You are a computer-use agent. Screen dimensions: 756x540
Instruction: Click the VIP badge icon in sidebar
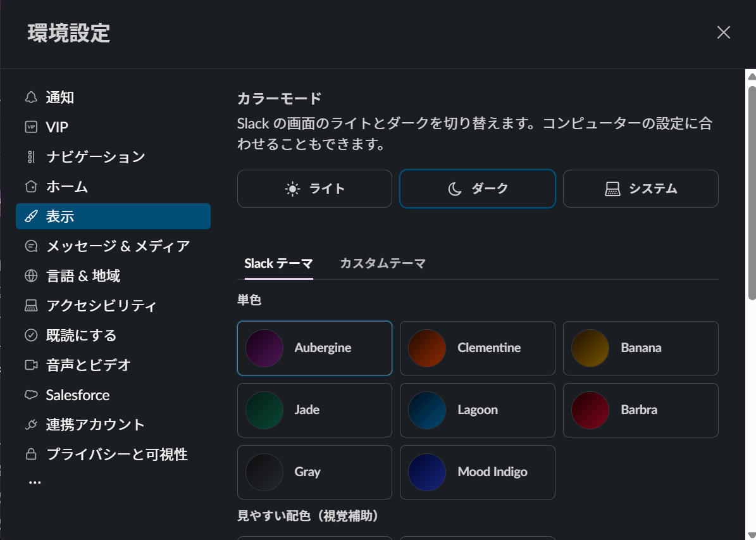31,127
